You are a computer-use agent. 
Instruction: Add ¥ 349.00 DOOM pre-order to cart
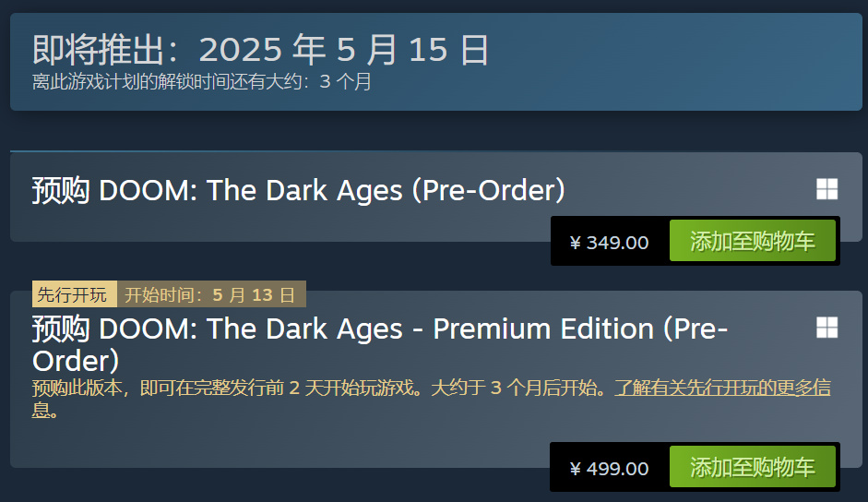(x=753, y=241)
